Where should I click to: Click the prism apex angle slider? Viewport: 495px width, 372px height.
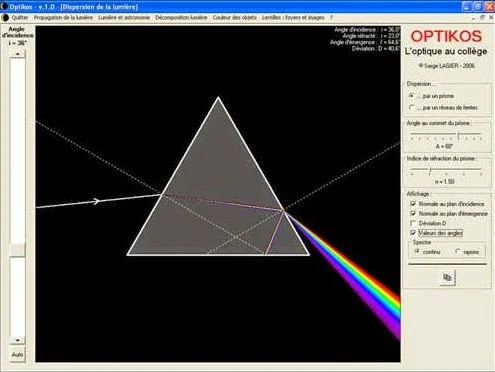447,136
